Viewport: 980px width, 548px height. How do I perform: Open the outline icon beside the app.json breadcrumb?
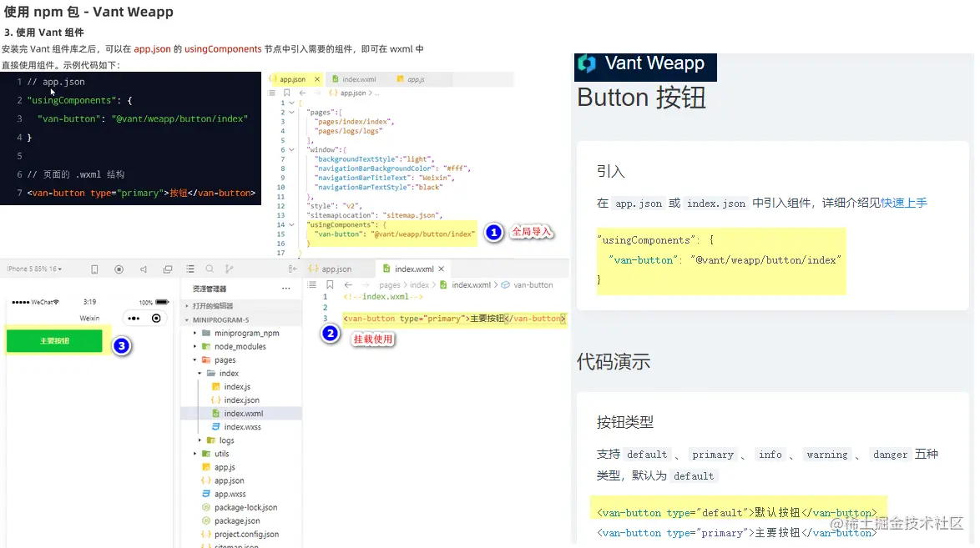point(272,93)
